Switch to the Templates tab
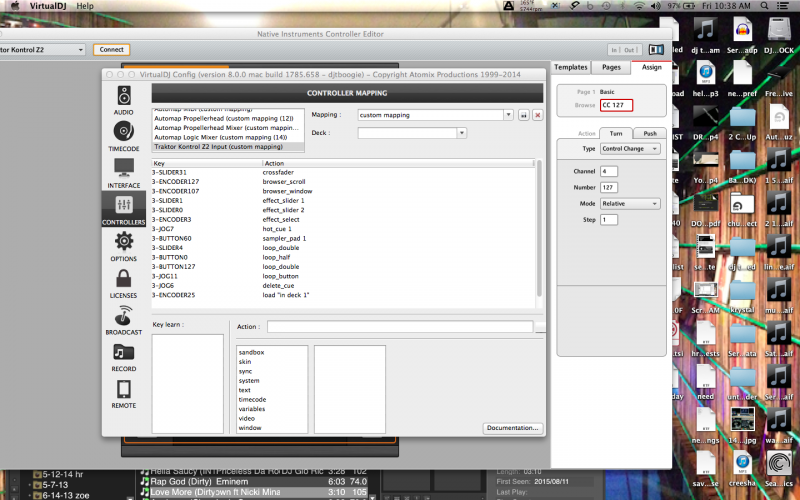The image size is (800, 500). click(x=570, y=67)
